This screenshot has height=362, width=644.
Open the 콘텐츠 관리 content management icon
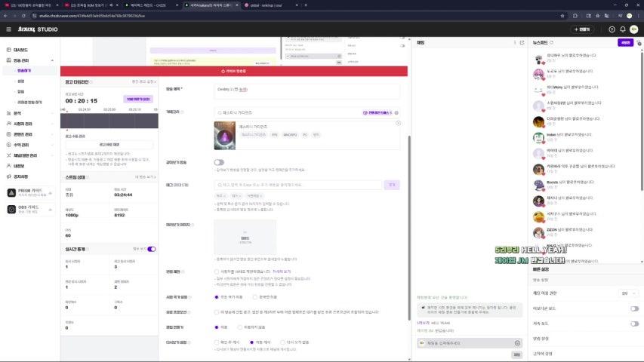pyautogui.click(x=8, y=134)
